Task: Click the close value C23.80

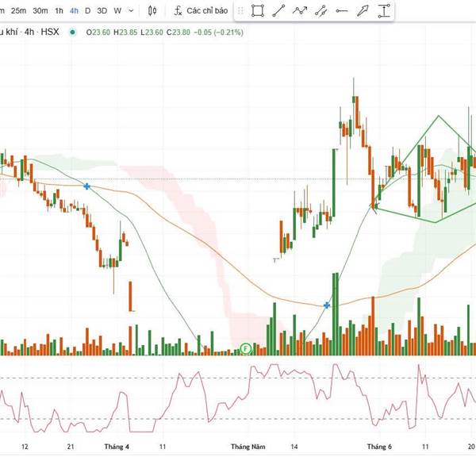Action: pyautogui.click(x=178, y=33)
